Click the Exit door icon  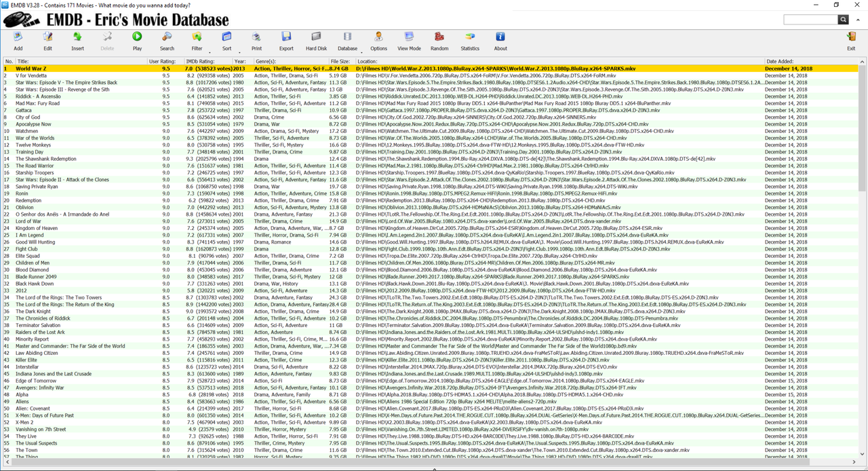tap(851, 37)
